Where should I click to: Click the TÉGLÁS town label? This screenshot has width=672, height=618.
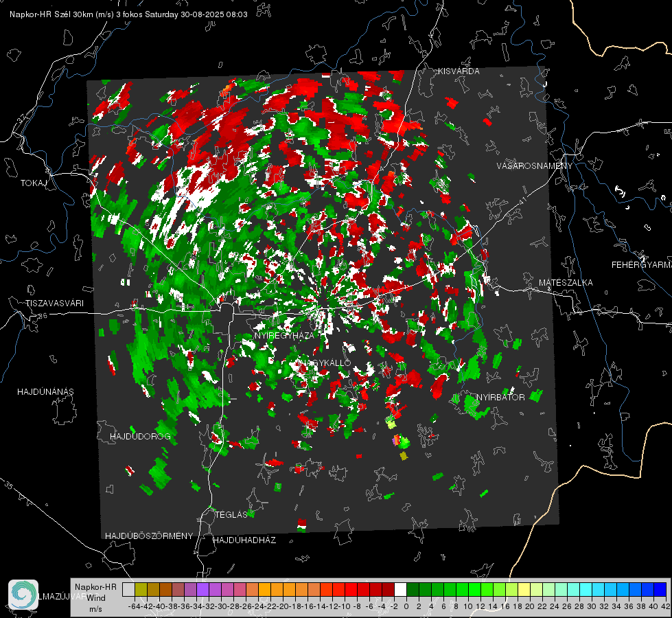(231, 514)
